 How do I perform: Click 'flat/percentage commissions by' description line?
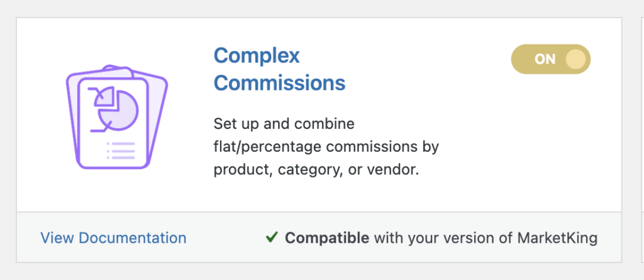pyautogui.click(x=326, y=147)
